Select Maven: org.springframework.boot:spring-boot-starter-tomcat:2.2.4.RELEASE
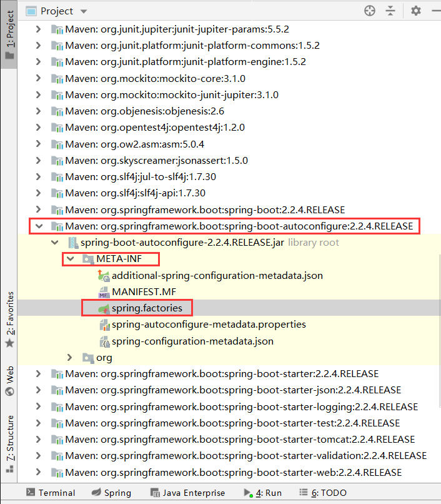Viewport: 441px width, 504px height. (240, 440)
